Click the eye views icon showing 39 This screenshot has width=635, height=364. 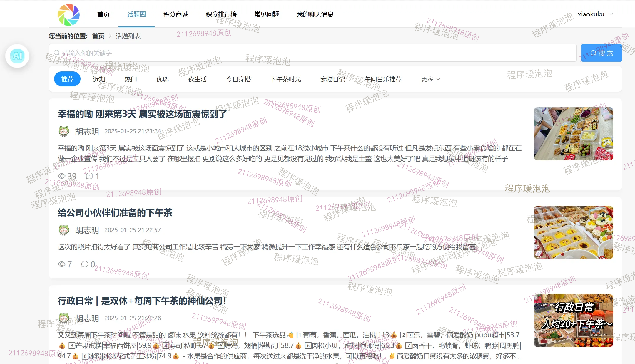pos(61,176)
